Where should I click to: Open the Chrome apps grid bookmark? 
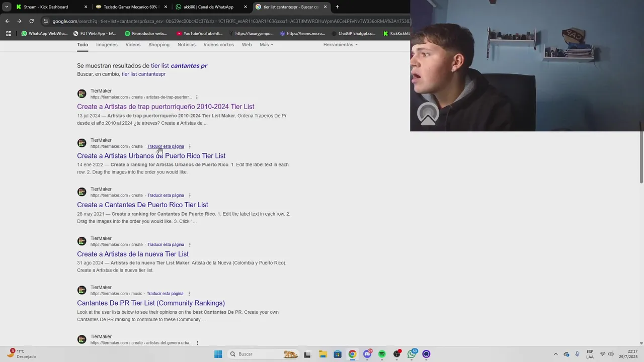pyautogui.click(x=9, y=34)
